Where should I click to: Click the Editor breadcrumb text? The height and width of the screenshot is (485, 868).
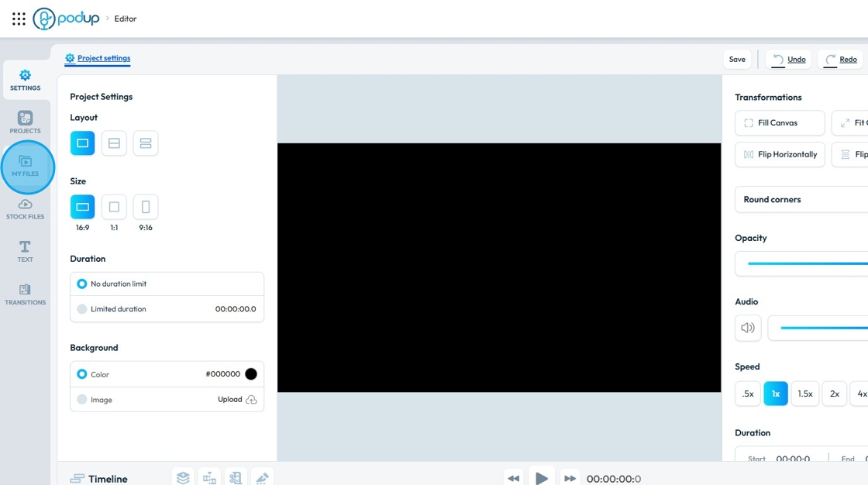click(x=125, y=19)
